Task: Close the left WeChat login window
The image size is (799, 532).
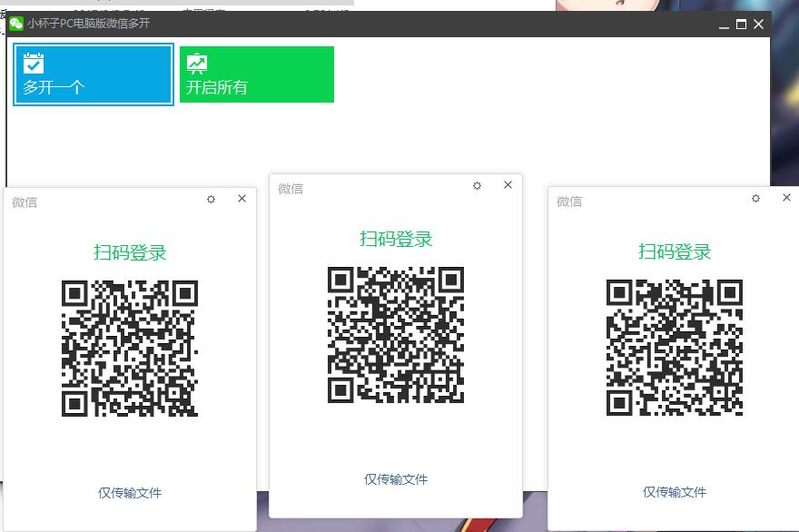Action: tap(242, 198)
